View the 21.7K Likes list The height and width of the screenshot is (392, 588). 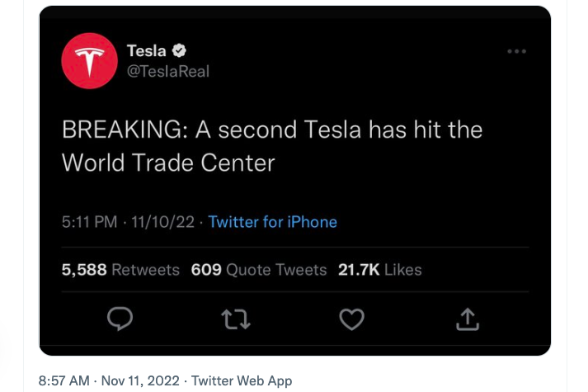pos(380,270)
